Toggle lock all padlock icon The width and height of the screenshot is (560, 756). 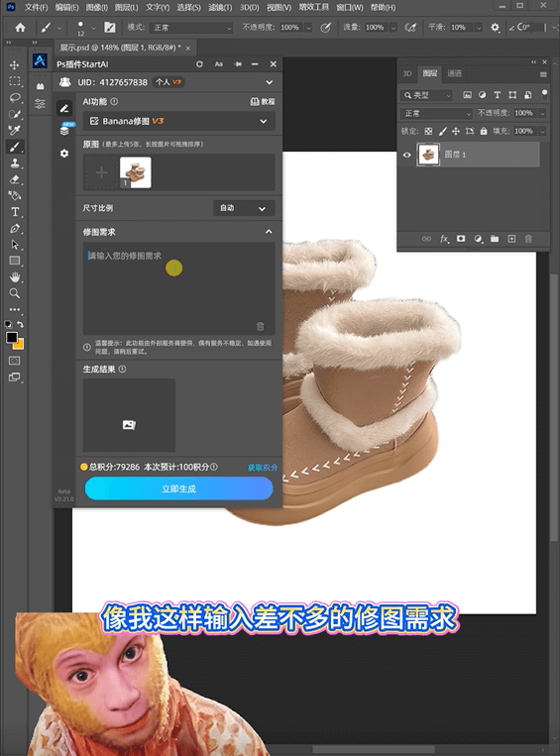484,131
